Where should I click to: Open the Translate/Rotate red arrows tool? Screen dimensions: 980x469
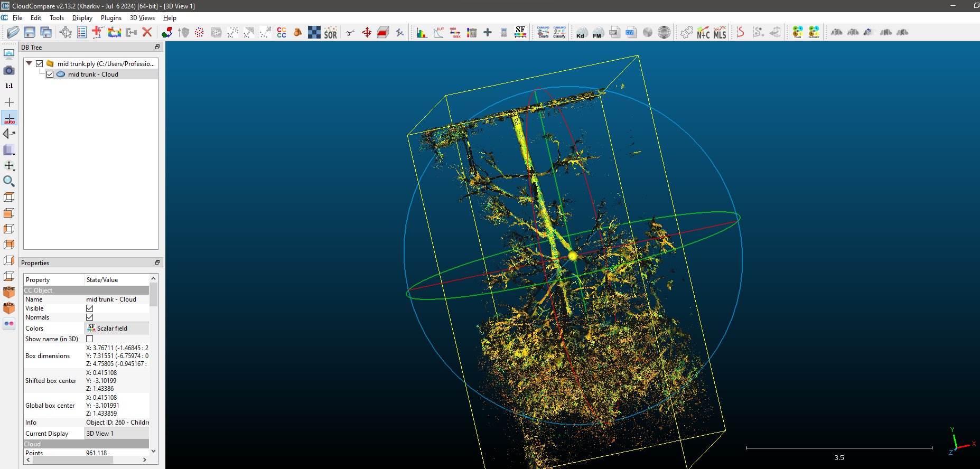[x=367, y=33]
